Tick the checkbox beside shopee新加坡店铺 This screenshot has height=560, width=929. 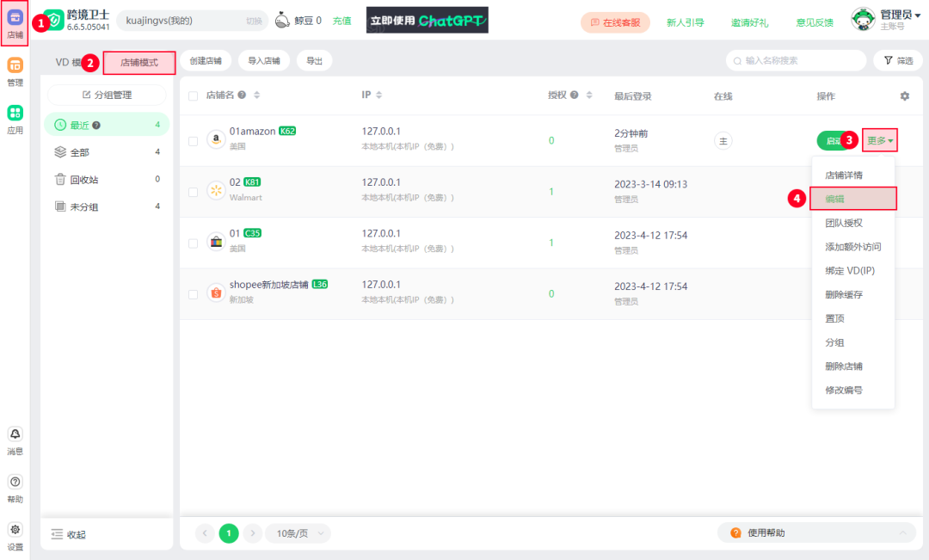pos(194,292)
